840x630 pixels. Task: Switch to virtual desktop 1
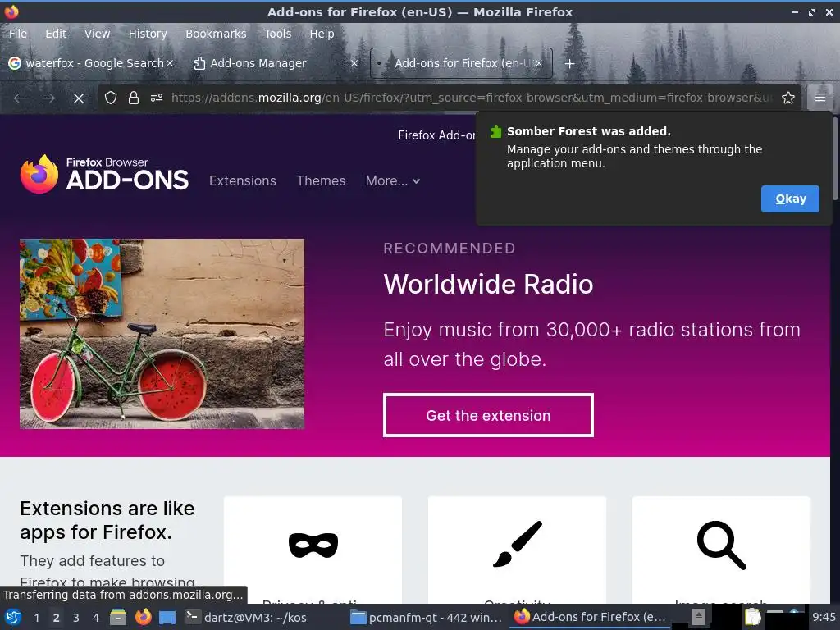[36, 618]
